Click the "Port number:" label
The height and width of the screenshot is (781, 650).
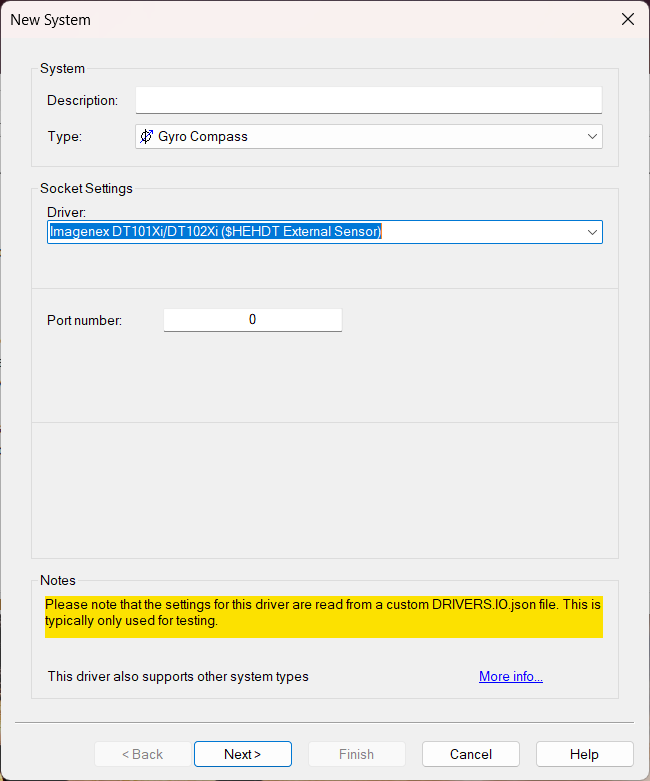pos(84,320)
